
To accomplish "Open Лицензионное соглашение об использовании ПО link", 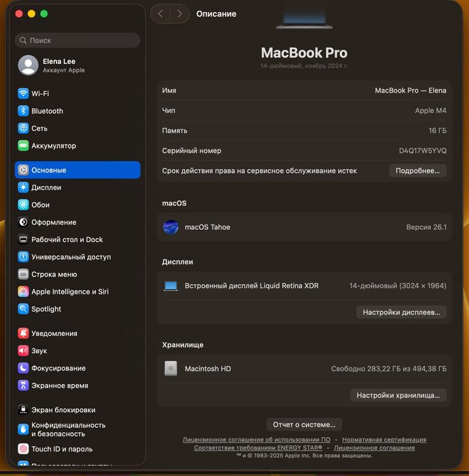I will 256,439.
